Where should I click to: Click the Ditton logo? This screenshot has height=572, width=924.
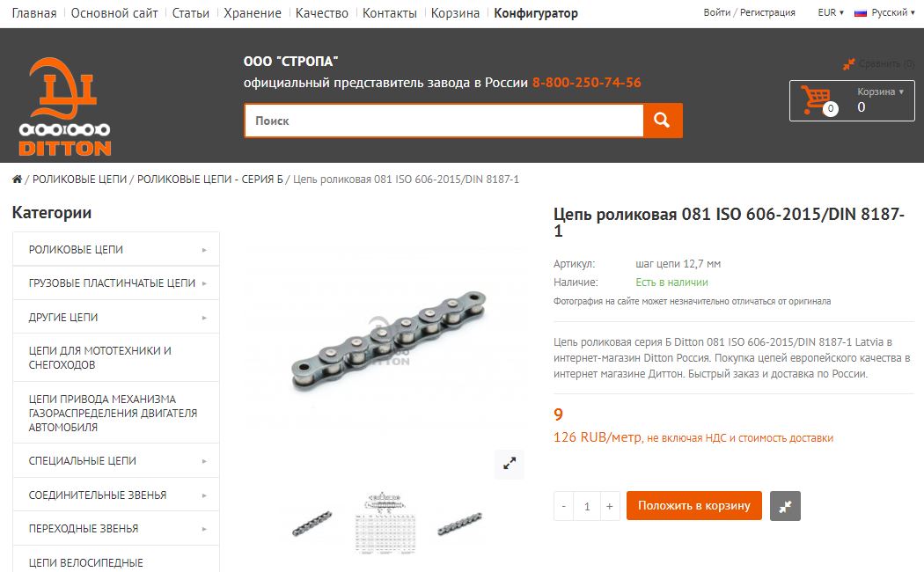[65, 106]
